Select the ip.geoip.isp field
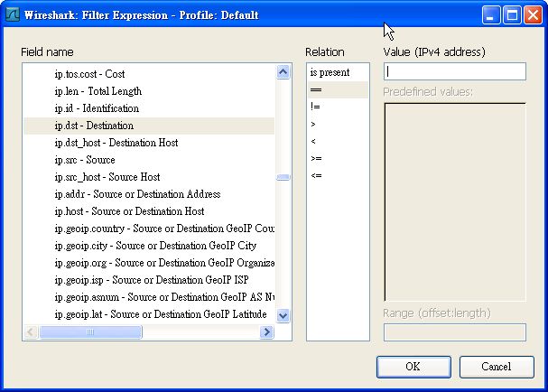The image size is (548, 392). (x=149, y=280)
